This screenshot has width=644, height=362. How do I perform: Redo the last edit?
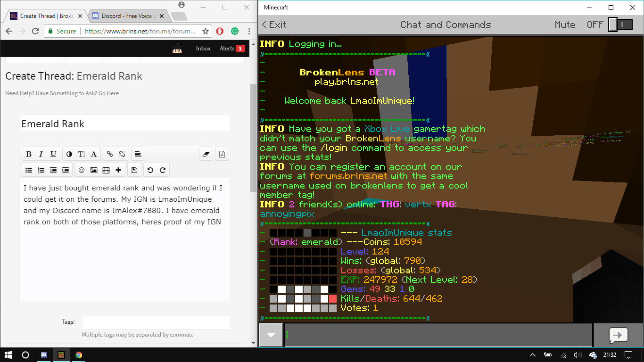point(163,170)
